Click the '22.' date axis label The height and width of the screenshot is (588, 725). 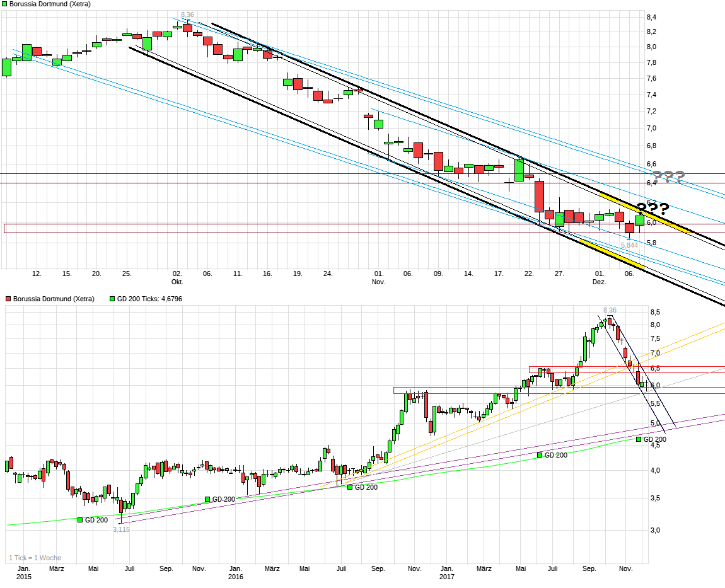[529, 274]
